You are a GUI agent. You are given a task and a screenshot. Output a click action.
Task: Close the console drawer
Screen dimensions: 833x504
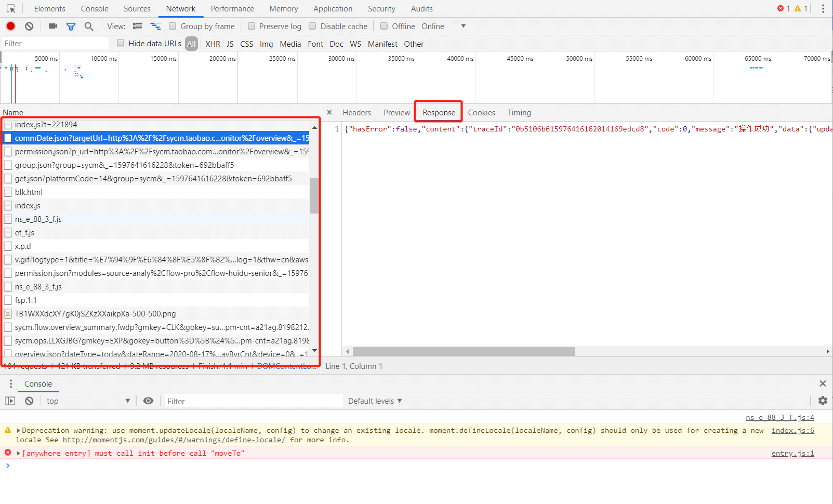[x=823, y=383]
